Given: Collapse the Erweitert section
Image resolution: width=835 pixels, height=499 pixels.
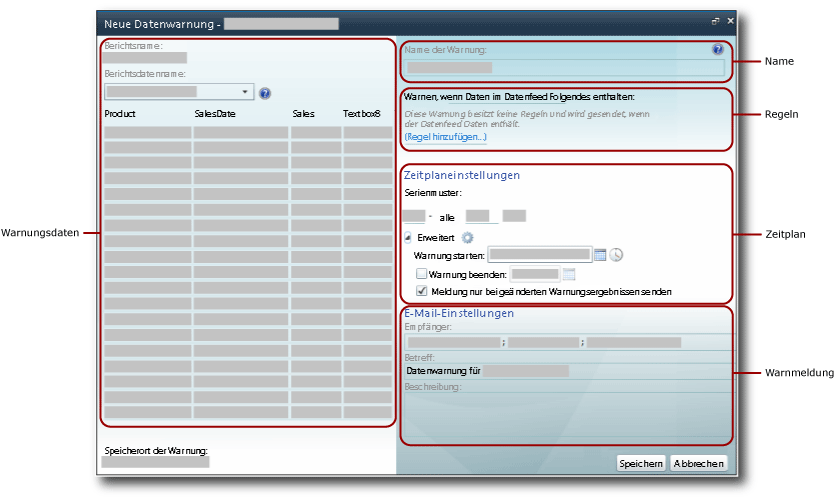Looking at the screenshot, I should point(408,238).
